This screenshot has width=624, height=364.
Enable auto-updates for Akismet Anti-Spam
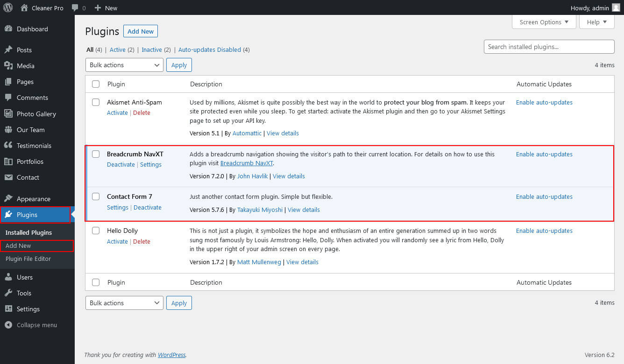(544, 102)
